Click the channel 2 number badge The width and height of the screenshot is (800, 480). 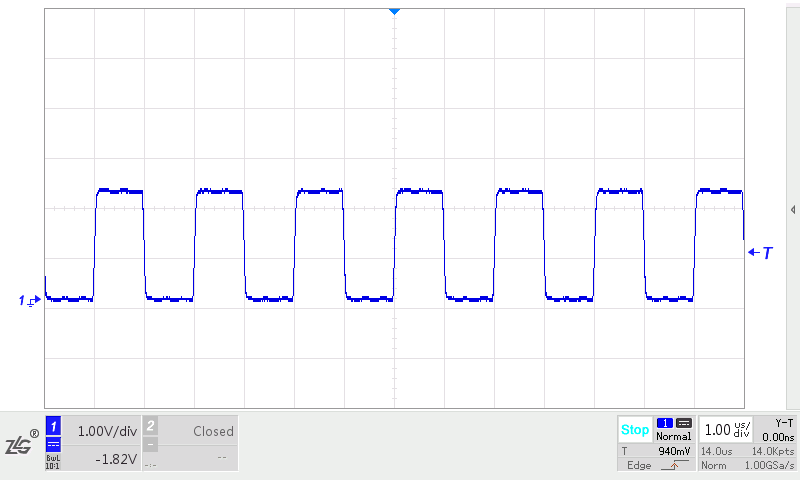point(151,426)
